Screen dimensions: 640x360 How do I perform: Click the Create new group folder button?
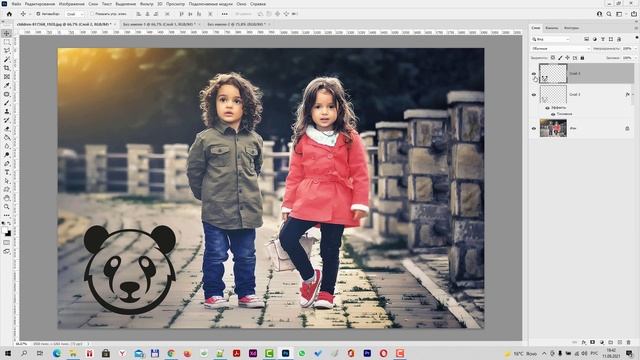pyautogui.click(x=611, y=342)
